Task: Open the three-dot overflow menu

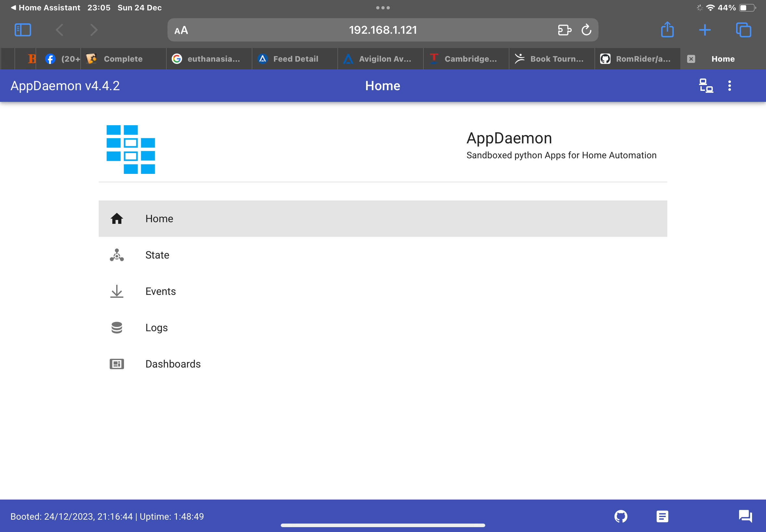Action: click(x=729, y=86)
